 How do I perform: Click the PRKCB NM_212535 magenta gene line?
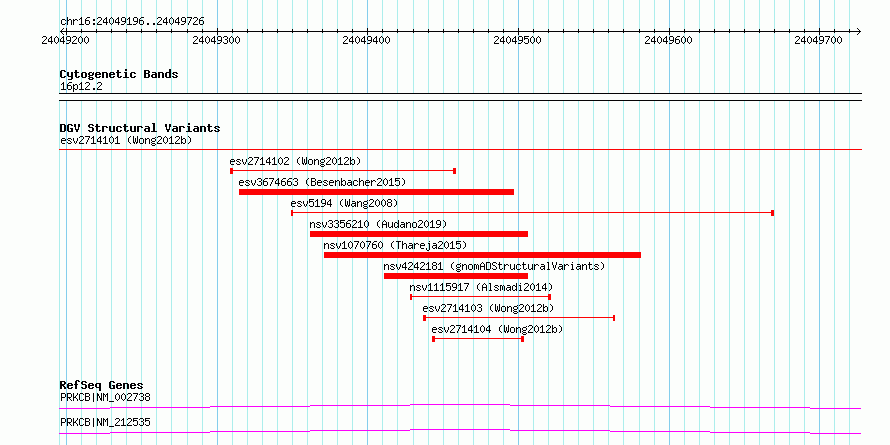[x=460, y=431]
